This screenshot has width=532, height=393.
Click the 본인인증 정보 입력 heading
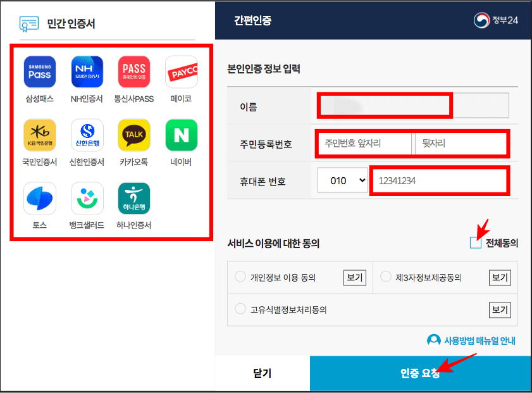coord(264,69)
